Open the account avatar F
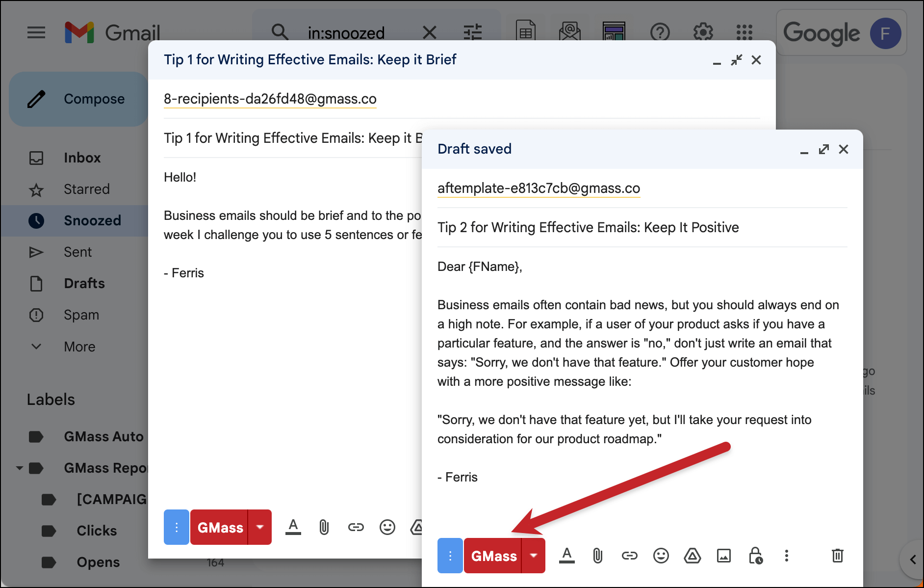This screenshot has height=588, width=924. (885, 33)
